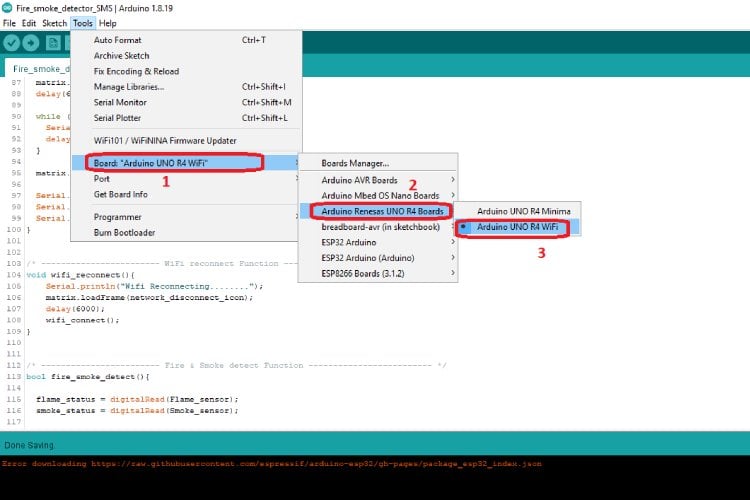Viewport: 750px width, 500px height.
Task: Open Boards Manager...
Action: [378, 163]
